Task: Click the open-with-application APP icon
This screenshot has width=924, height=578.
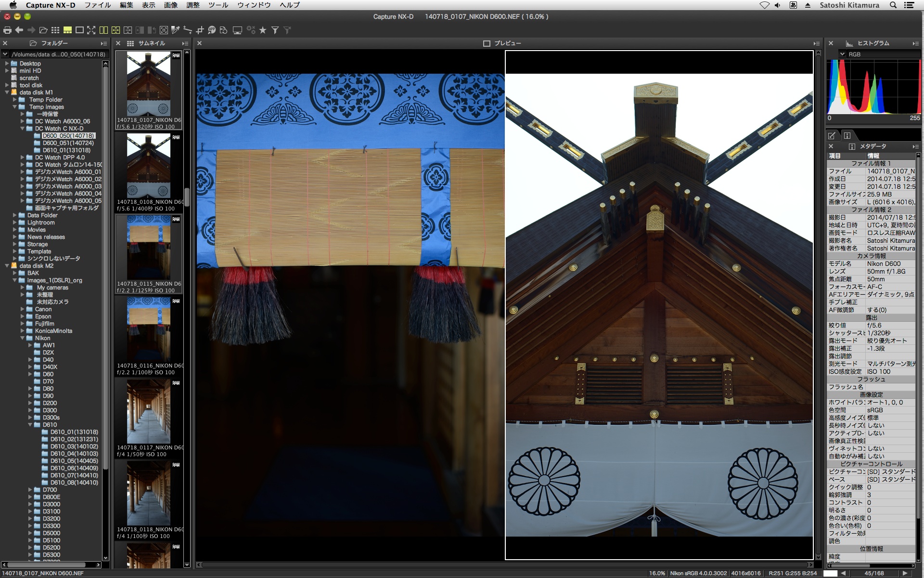Action: coord(212,30)
